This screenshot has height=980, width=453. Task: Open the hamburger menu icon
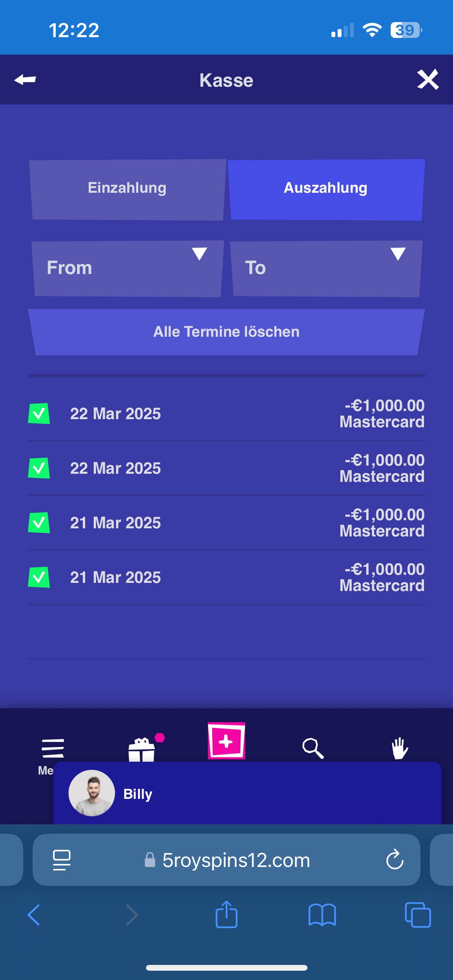pos(53,748)
